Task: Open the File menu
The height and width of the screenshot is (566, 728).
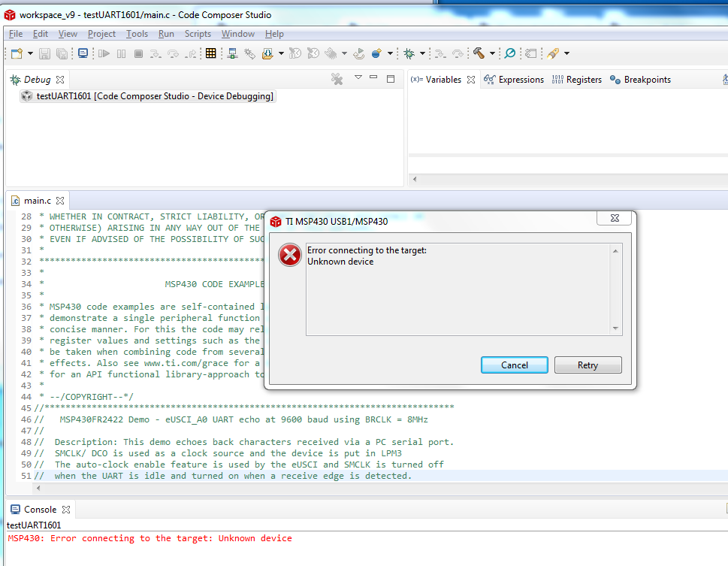Action: pyautogui.click(x=15, y=34)
